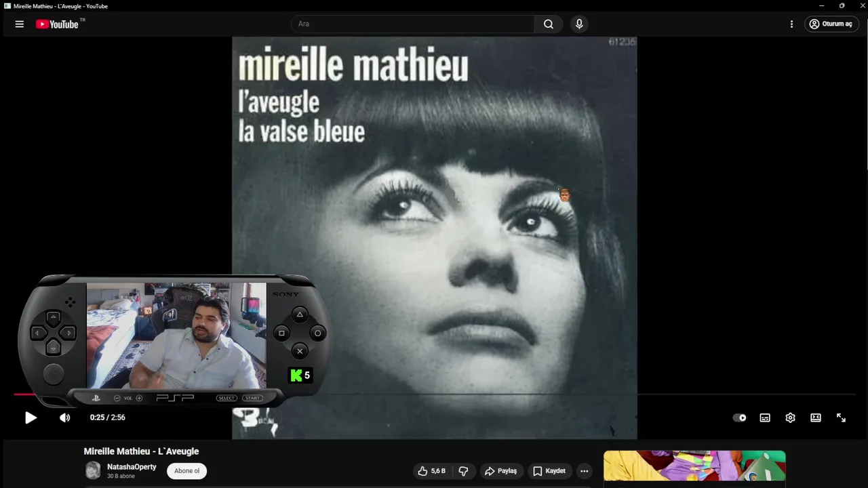Click the 30 B abone subscriber count
This screenshot has width=868, height=488.
click(x=121, y=476)
